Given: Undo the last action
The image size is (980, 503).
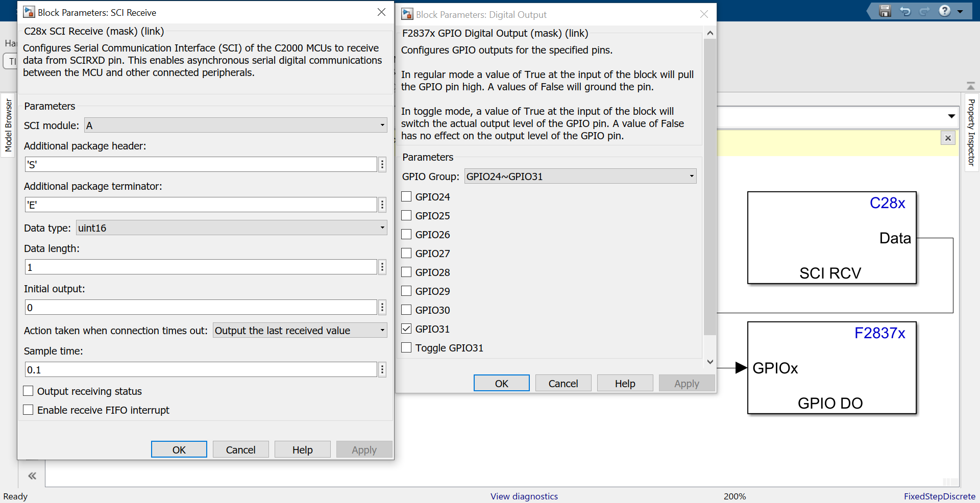Looking at the screenshot, I should [905, 11].
